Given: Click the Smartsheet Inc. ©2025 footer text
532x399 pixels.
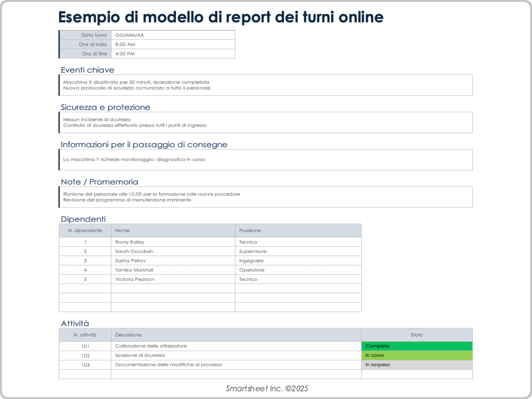Looking at the screenshot, I should (x=266, y=388).
